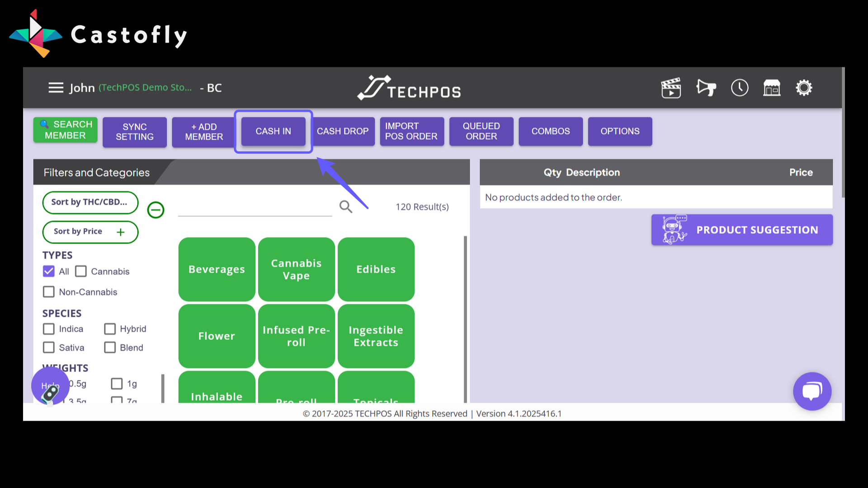The image size is (868, 488).
Task: Select the Infused Pre-roll category tile
Action: click(x=297, y=336)
